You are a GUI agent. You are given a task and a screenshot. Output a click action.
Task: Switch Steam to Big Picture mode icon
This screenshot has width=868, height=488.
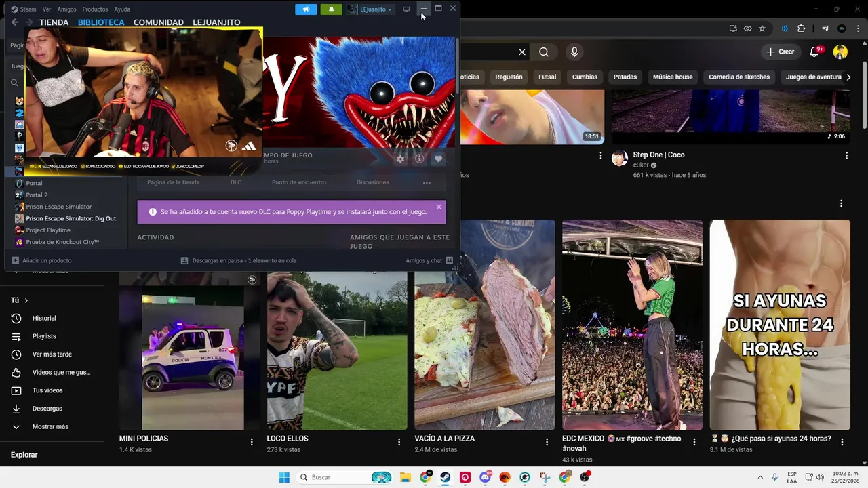[x=406, y=9]
